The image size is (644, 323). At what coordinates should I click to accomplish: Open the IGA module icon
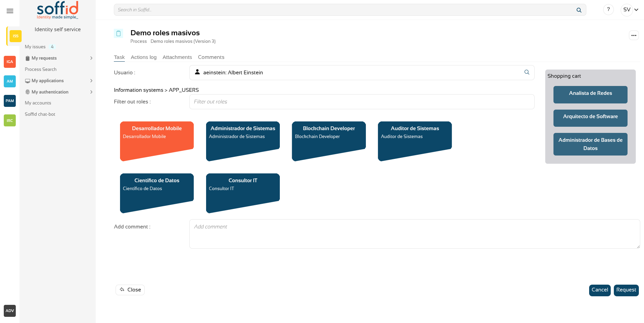click(10, 62)
